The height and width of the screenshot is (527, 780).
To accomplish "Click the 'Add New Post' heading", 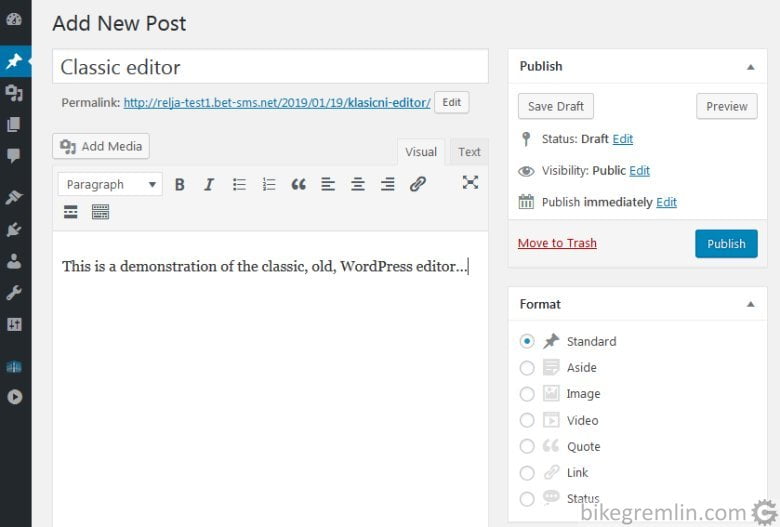I will point(119,23).
